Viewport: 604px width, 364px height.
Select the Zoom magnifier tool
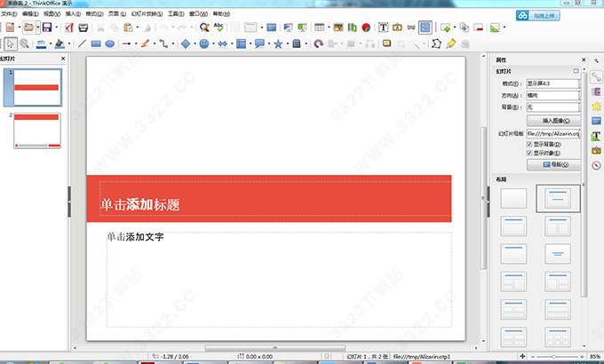tap(24, 44)
